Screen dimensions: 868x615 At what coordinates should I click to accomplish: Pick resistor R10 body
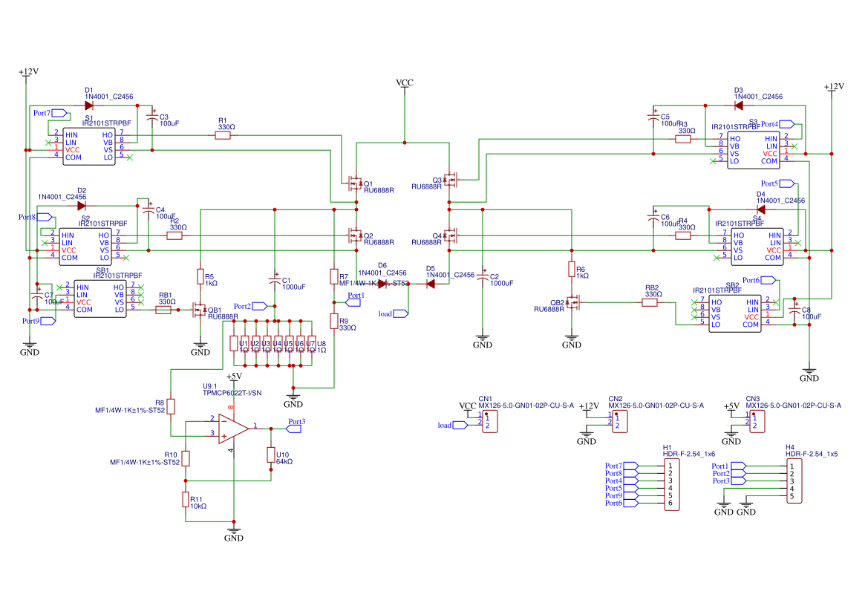coord(186,458)
